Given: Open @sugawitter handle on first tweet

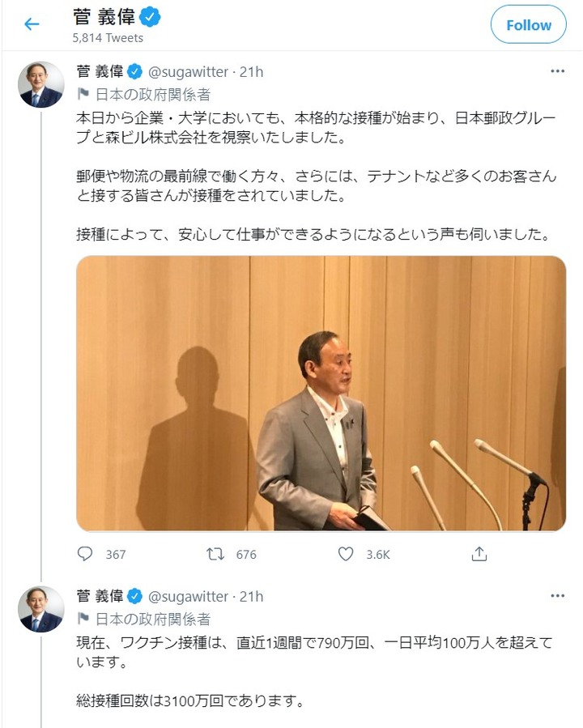Looking at the screenshot, I should [x=189, y=72].
